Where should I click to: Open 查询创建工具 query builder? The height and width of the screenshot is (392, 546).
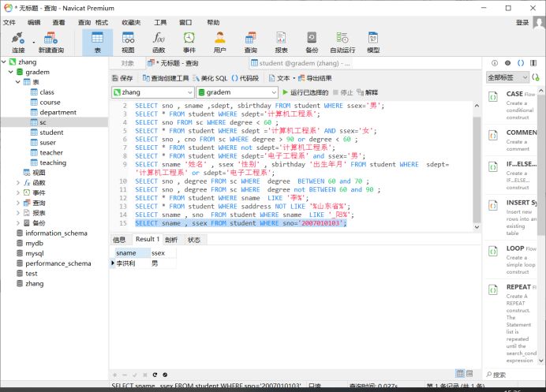(166, 78)
